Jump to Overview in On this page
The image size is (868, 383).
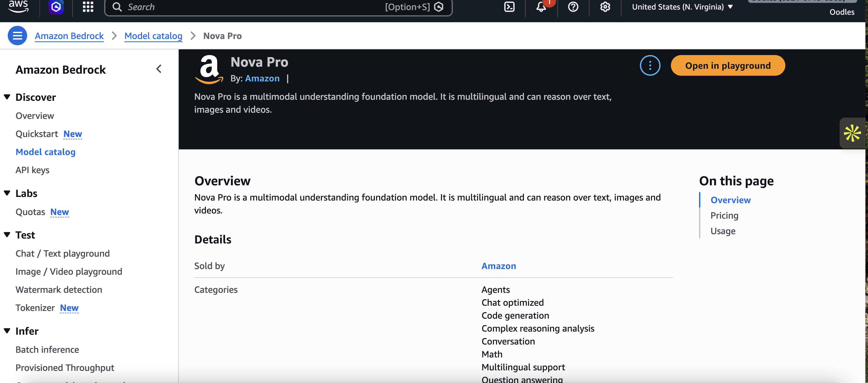click(731, 200)
